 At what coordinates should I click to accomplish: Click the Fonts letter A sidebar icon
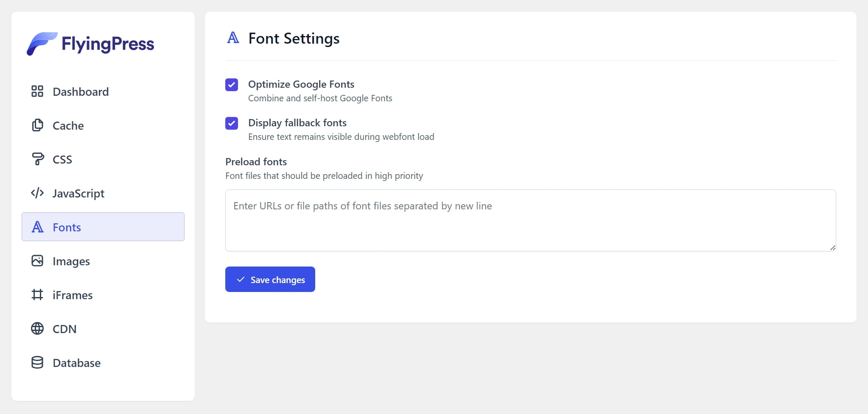pos(38,227)
